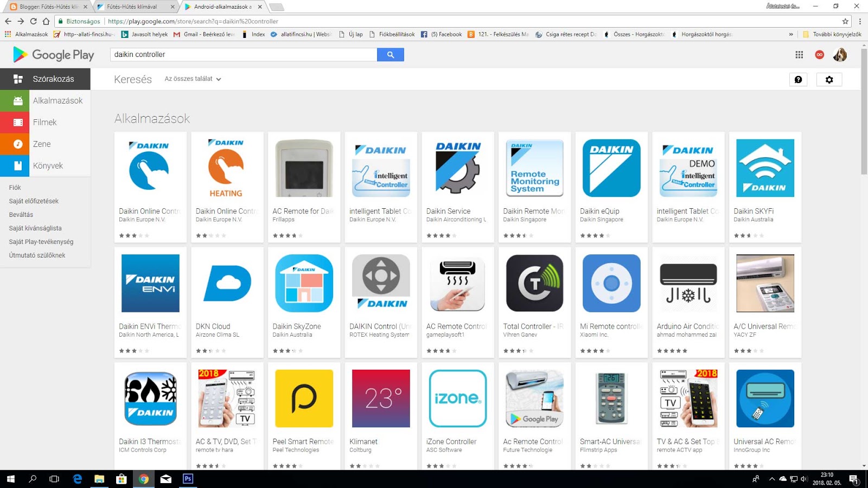Open Saját Play-tevékenység link
Screen dimensions: 868x488
[41, 242]
